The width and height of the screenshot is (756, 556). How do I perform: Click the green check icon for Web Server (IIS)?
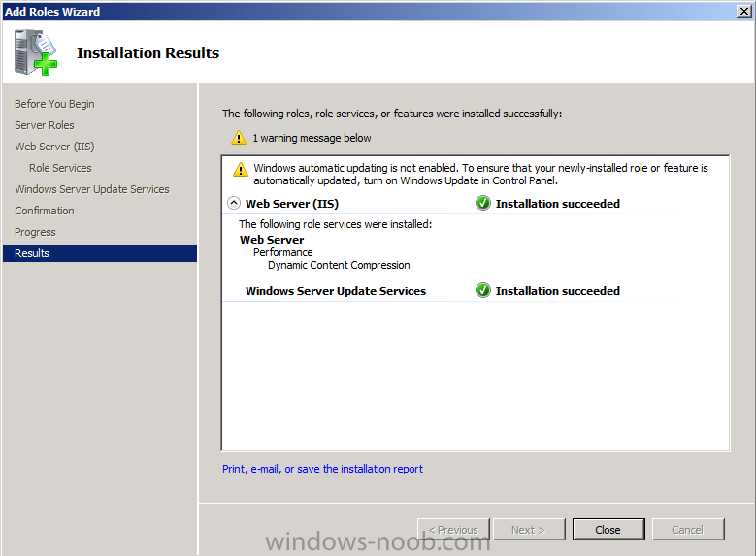[x=483, y=204]
